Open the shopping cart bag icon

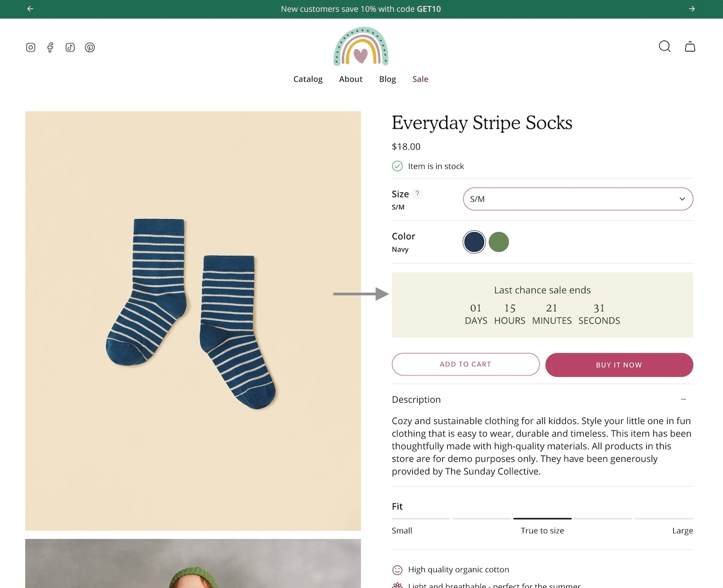(690, 47)
